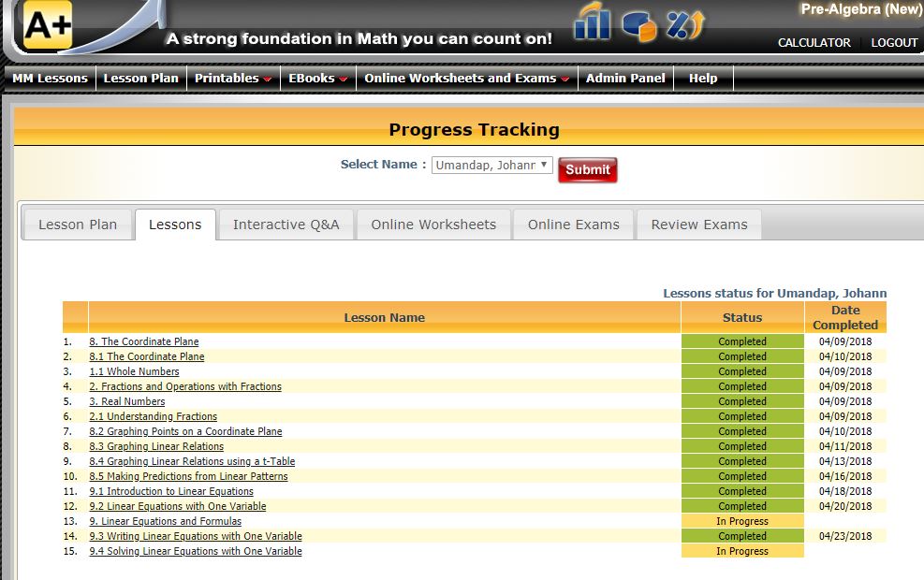
Task: Open 2. Fractions and Operations with Fractions
Action: tap(185, 386)
